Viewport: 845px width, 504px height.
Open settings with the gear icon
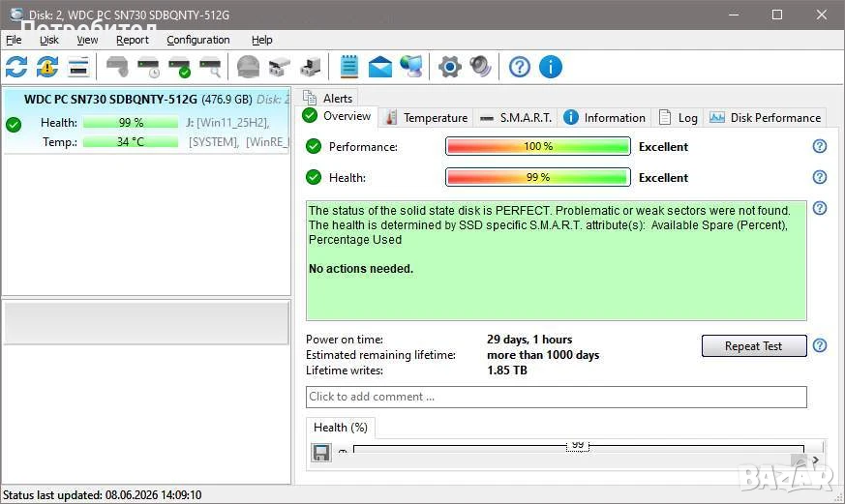(449, 67)
